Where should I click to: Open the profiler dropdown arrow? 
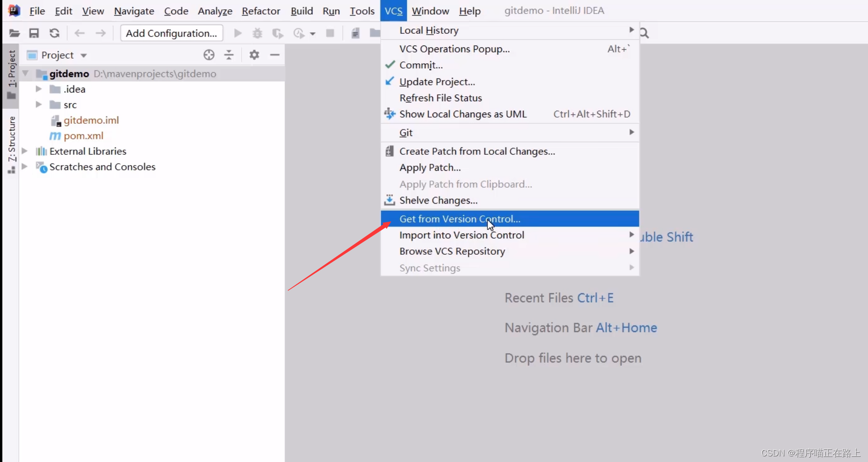pos(312,34)
